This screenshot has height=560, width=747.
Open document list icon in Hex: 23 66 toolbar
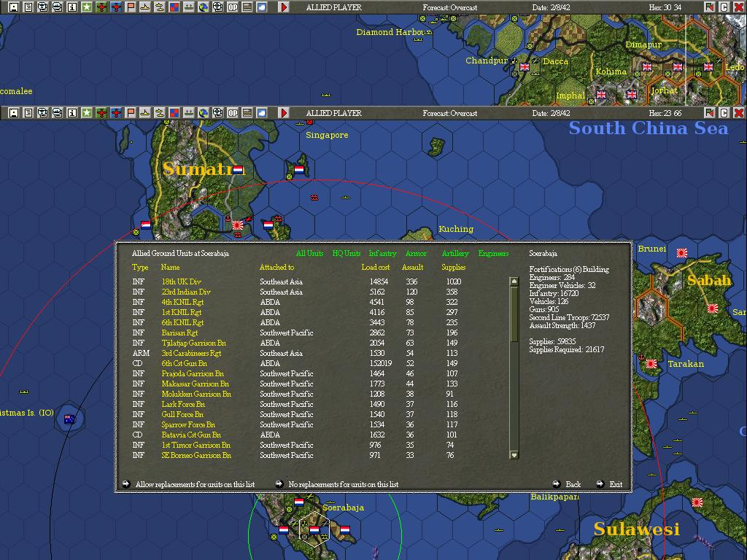[x=28, y=113]
